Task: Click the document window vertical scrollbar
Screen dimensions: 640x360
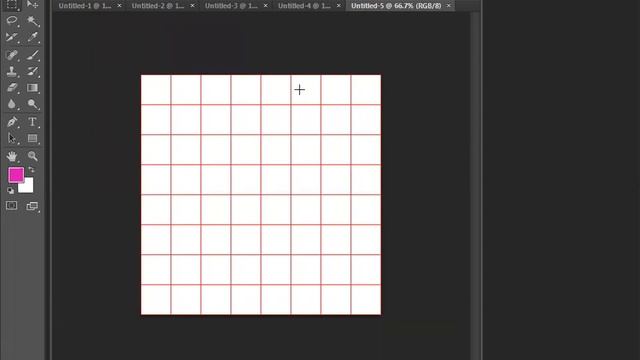Action: click(475, 186)
